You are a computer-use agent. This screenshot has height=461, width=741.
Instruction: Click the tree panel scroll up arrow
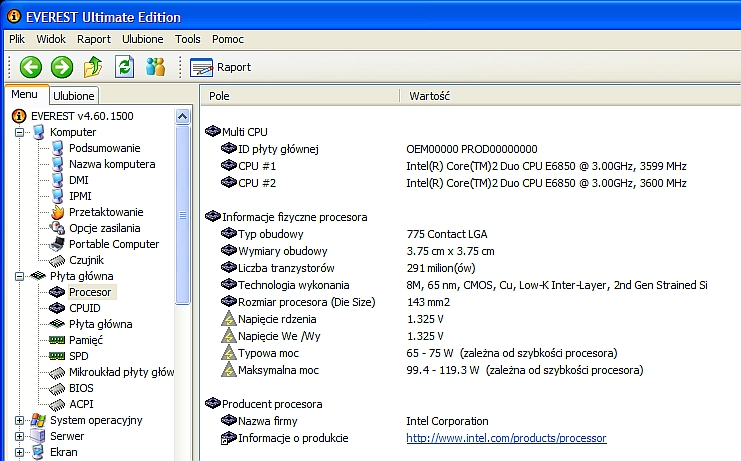point(182,116)
